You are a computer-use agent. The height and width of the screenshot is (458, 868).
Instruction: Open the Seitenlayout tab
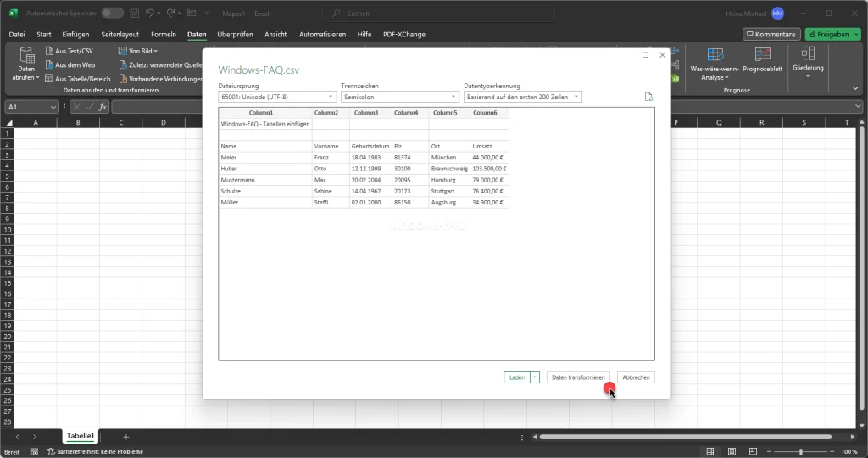pos(120,34)
